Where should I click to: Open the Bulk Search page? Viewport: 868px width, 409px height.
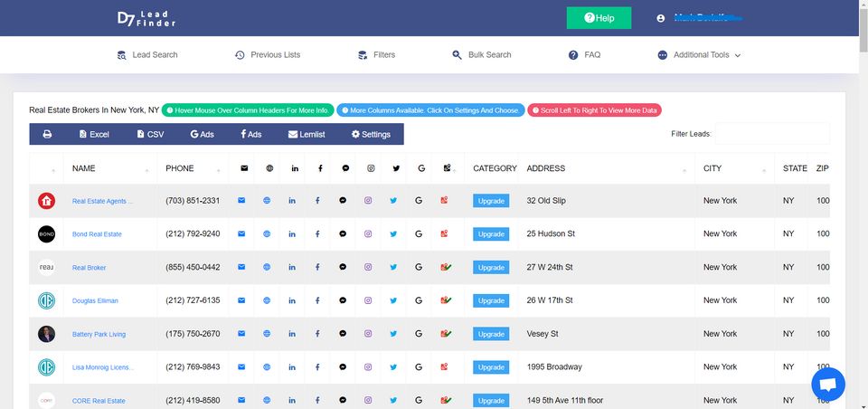482,55
